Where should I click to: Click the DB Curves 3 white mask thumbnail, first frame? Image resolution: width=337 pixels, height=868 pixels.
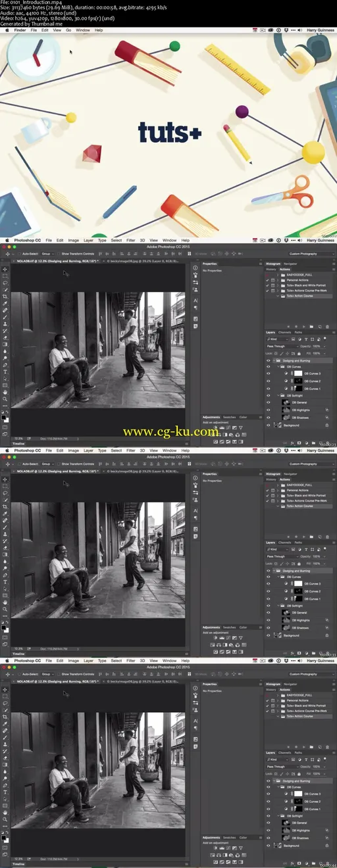298,374
